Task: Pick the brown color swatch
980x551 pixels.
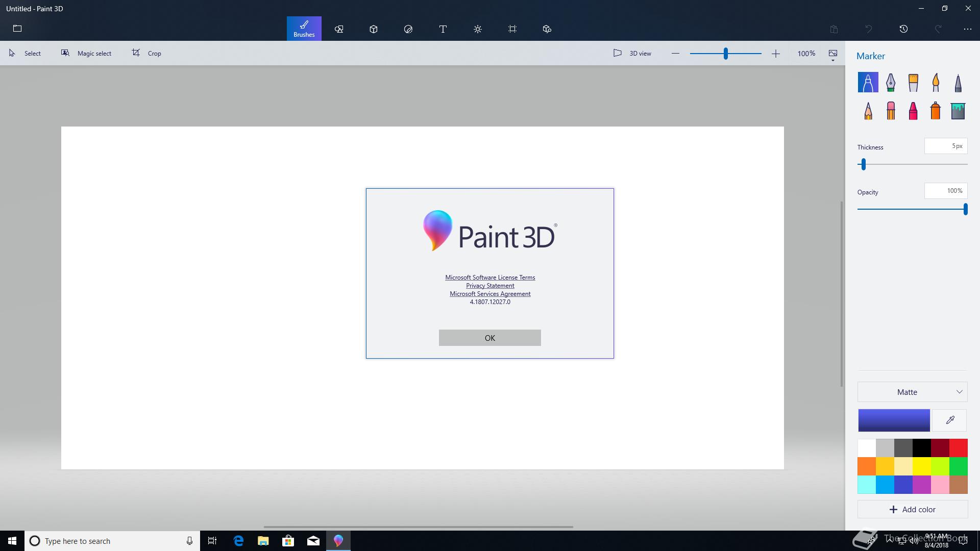Action: (959, 485)
